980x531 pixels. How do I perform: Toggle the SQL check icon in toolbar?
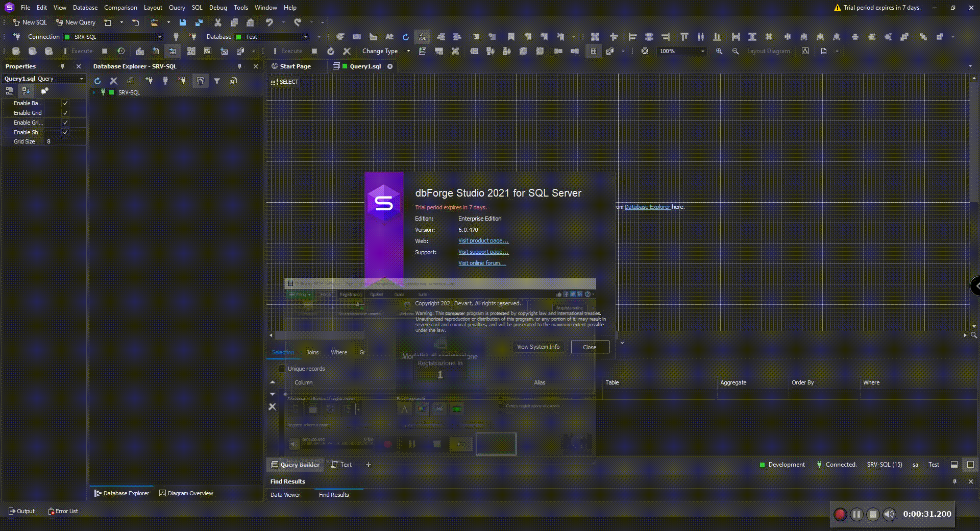pyautogui.click(x=422, y=37)
